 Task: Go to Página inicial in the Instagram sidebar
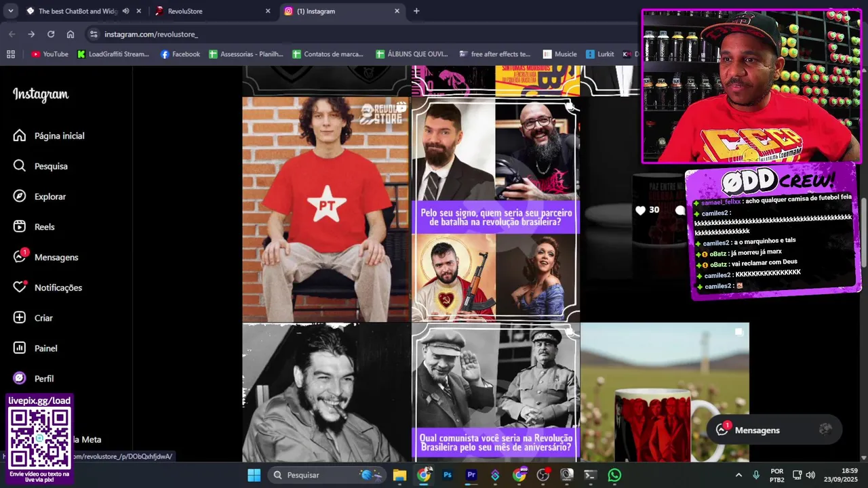click(x=49, y=136)
